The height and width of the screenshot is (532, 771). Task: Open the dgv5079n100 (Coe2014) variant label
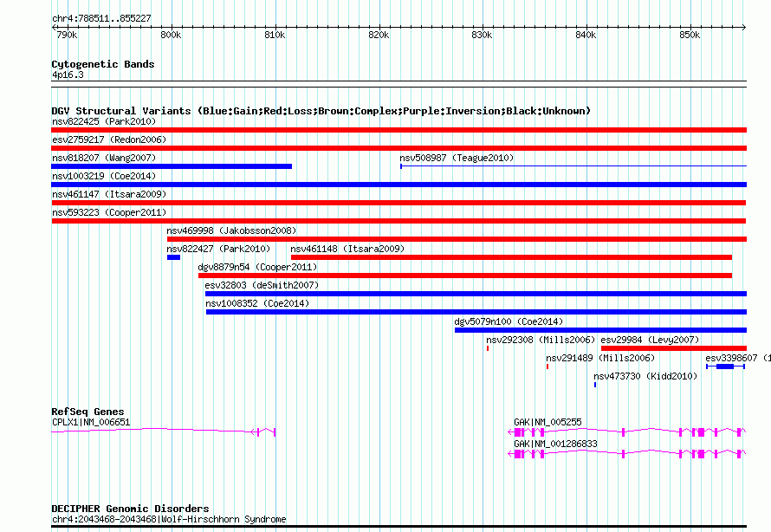tap(509, 321)
